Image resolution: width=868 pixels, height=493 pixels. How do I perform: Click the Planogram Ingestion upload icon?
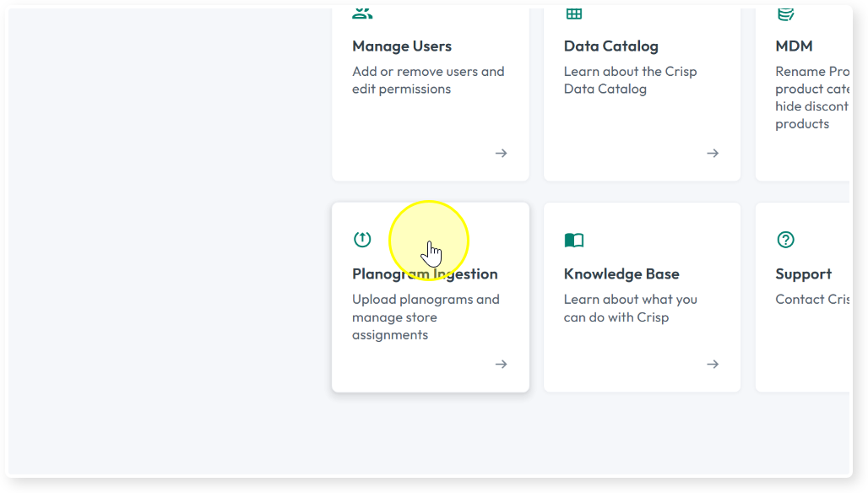pyautogui.click(x=362, y=239)
